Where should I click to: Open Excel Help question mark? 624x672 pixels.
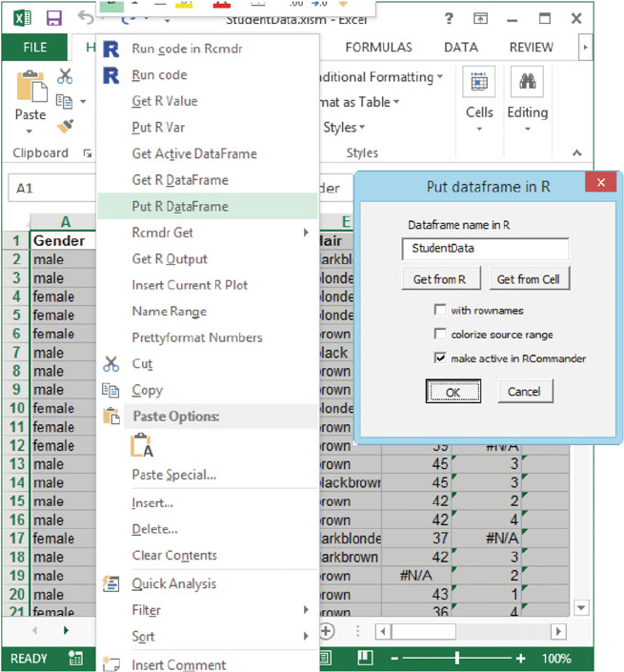pos(449,18)
